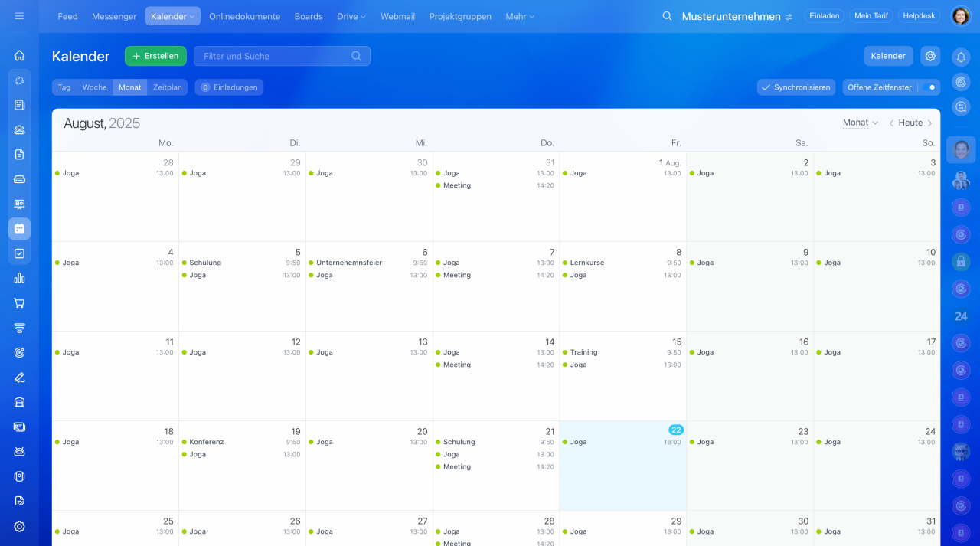The height and width of the screenshot is (546, 980).
Task: Open Messenger in the top menu
Action: tap(114, 16)
